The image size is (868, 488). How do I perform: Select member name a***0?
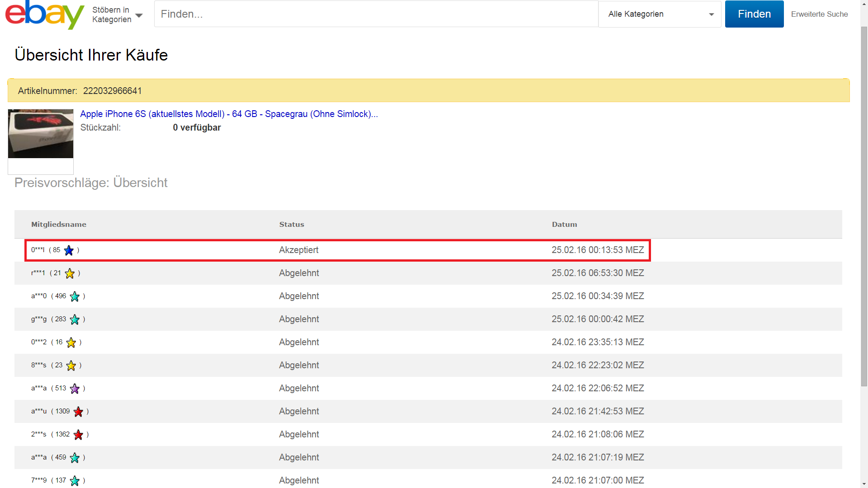point(39,296)
